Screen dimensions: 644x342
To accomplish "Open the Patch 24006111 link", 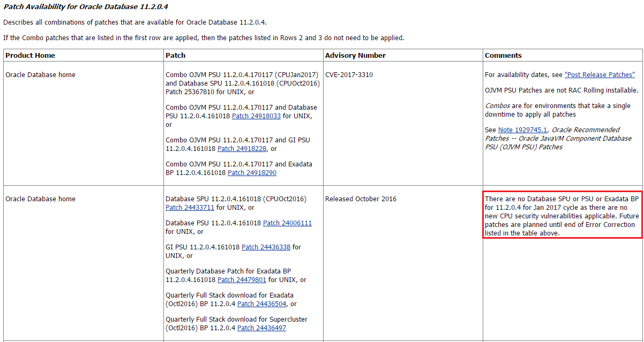I will 287,223.
